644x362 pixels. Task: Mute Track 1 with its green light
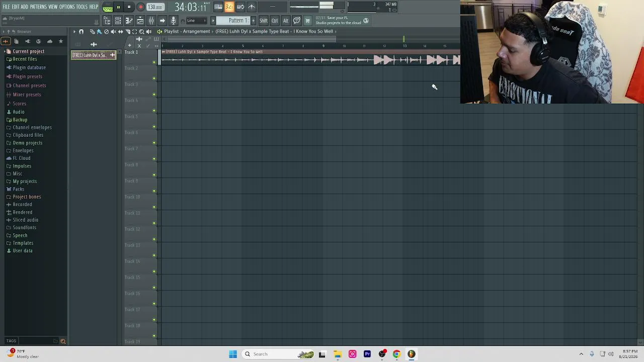[154, 62]
